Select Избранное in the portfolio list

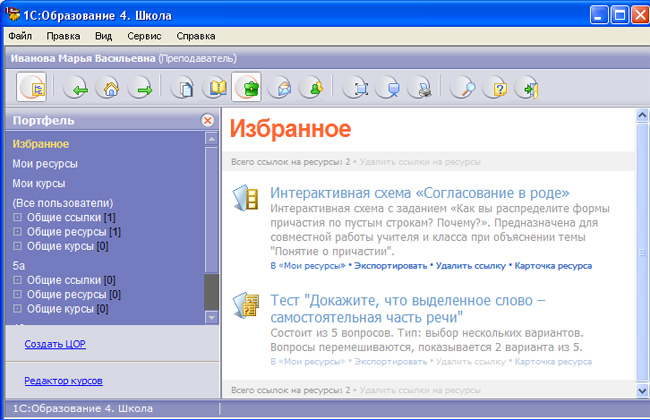pyautogui.click(x=41, y=144)
